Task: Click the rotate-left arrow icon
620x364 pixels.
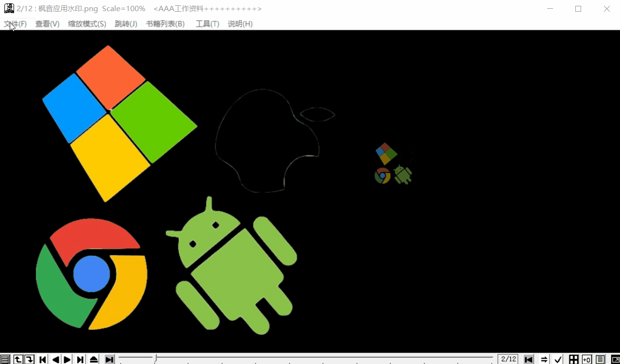Action: [x=18, y=359]
